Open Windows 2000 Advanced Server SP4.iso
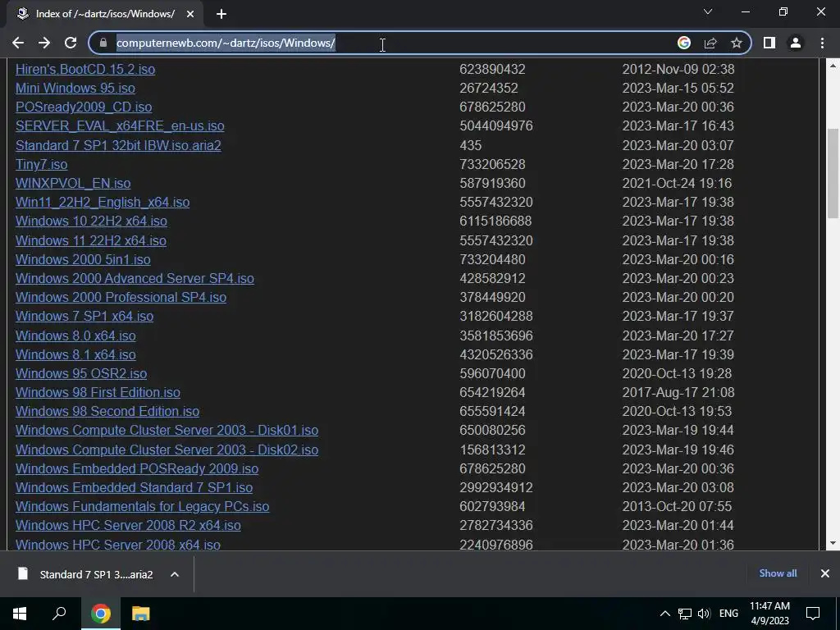 (x=135, y=279)
